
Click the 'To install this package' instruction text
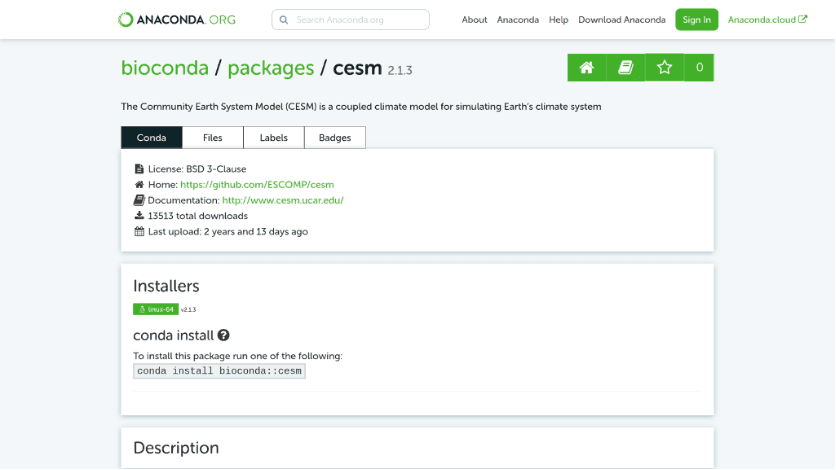click(238, 356)
